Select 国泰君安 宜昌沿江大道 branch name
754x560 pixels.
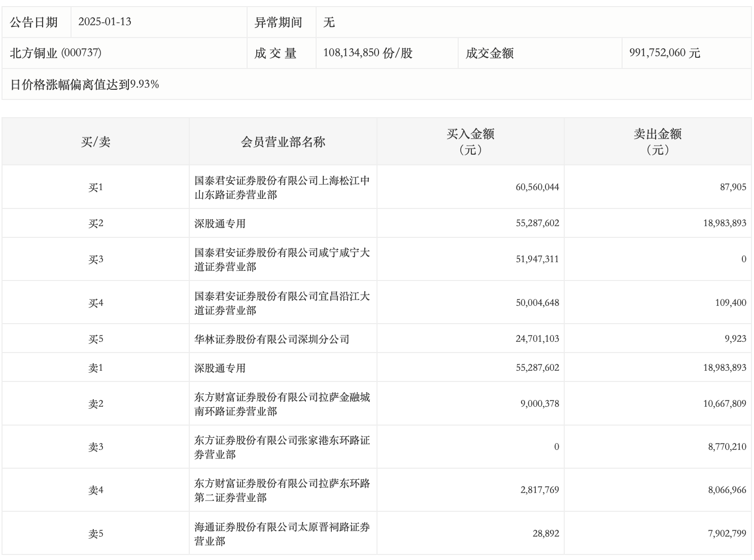[x=282, y=303]
